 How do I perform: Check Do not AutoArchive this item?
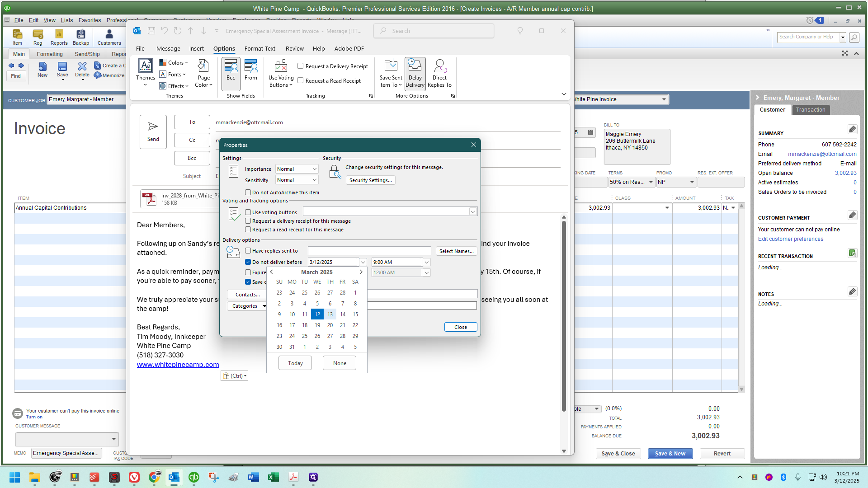click(248, 192)
